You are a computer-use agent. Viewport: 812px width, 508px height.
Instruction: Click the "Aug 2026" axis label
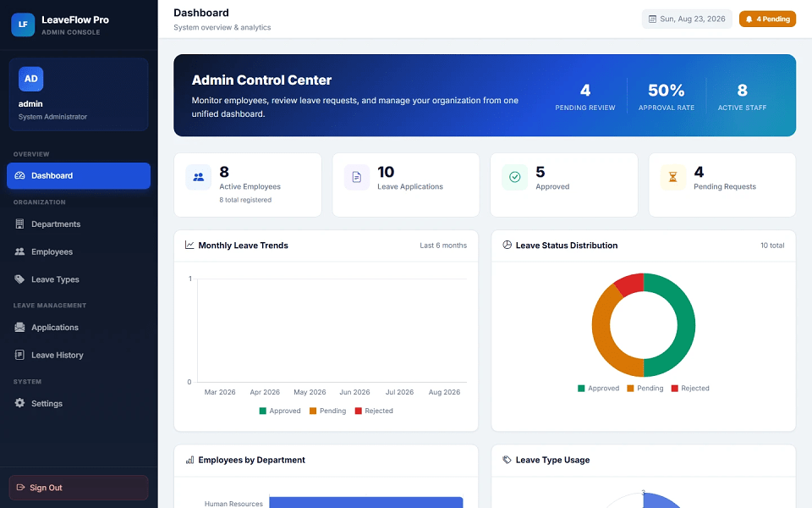444,392
